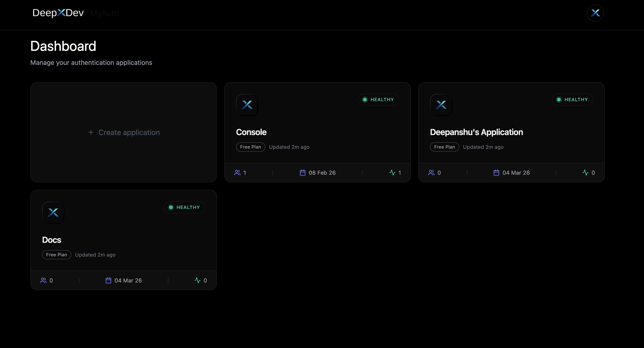Open the Deepanshu's Application title

point(476,132)
